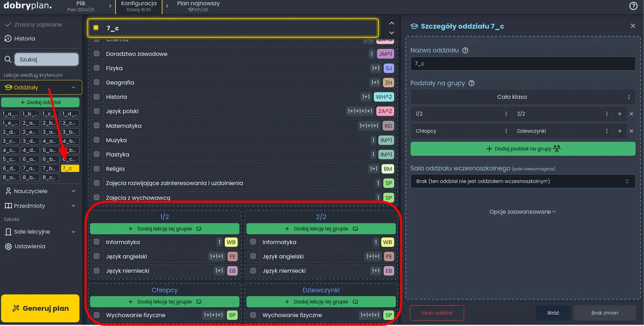Check the Geografia lesson checkbox
Viewport: 644px width, 326px height.
(x=96, y=83)
